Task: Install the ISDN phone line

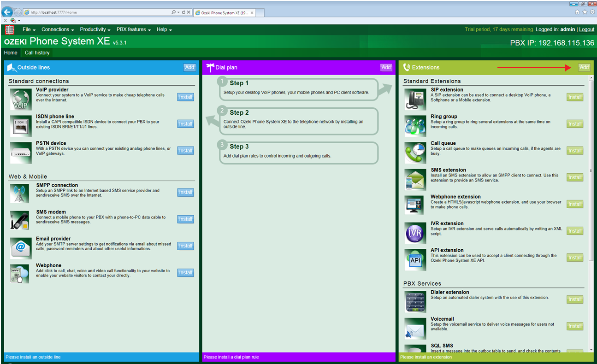Action: click(x=186, y=124)
